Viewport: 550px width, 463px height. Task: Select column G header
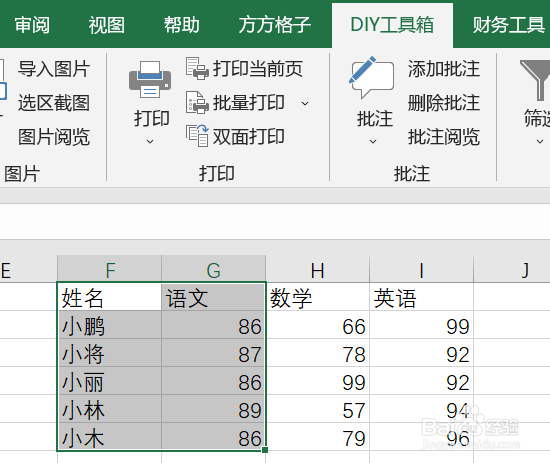point(213,269)
